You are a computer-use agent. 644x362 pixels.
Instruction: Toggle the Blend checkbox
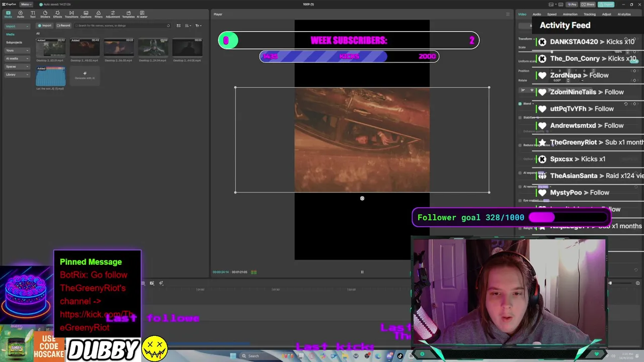[x=520, y=104]
